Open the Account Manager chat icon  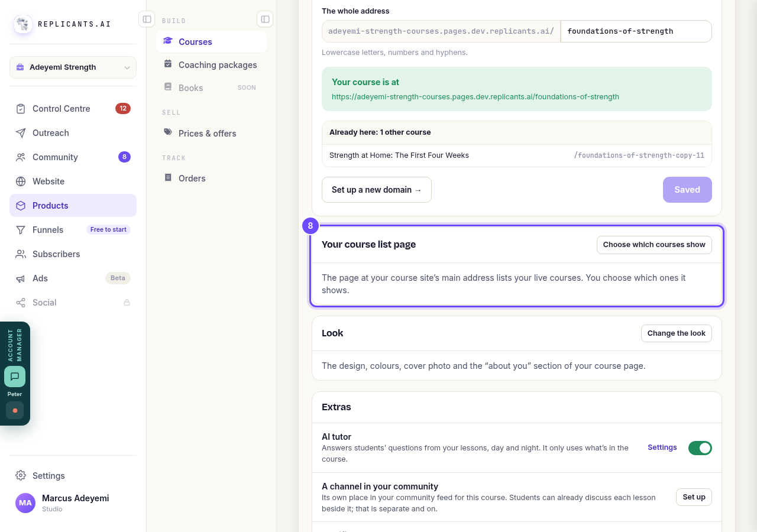[x=15, y=377]
